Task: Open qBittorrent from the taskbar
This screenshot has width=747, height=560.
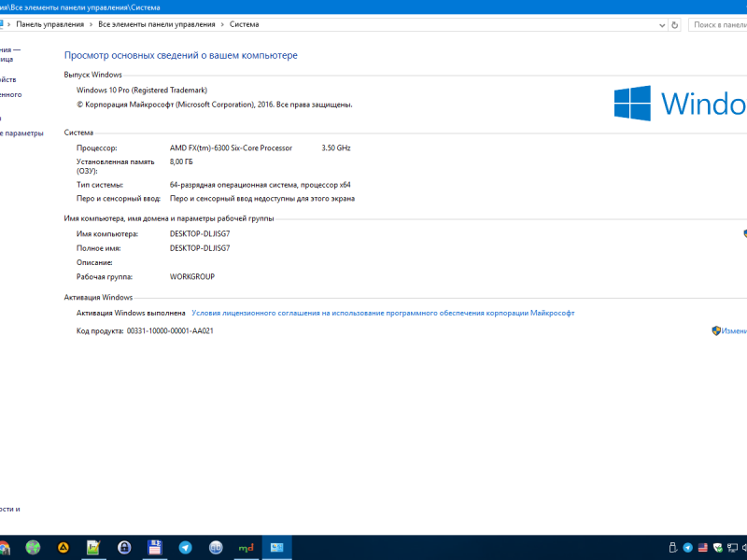Action: click(x=216, y=548)
